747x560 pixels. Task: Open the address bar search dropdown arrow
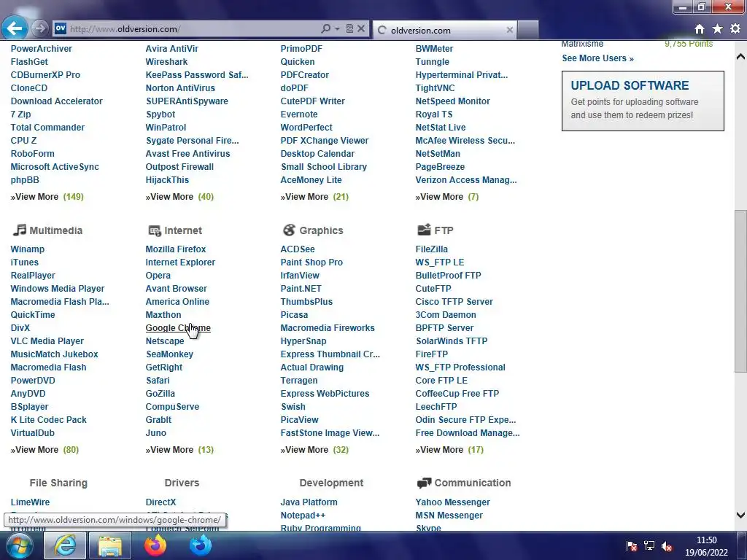(337, 29)
